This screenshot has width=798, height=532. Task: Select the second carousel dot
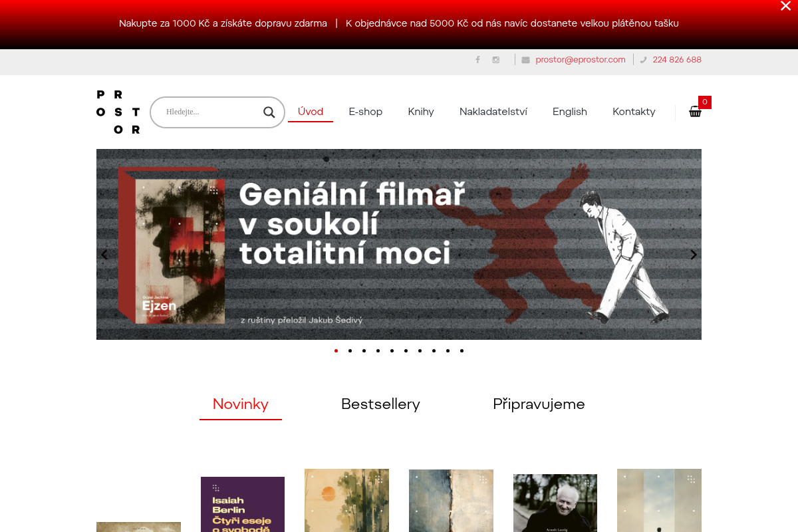[350, 350]
